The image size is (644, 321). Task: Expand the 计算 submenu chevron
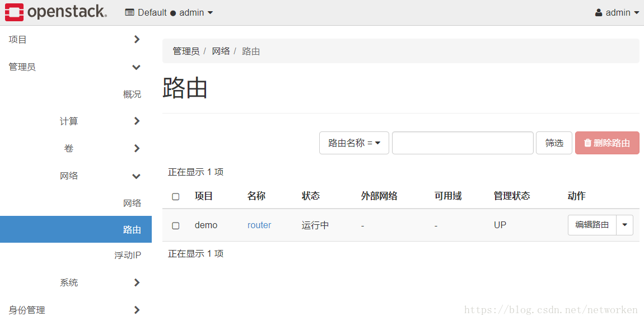(137, 121)
